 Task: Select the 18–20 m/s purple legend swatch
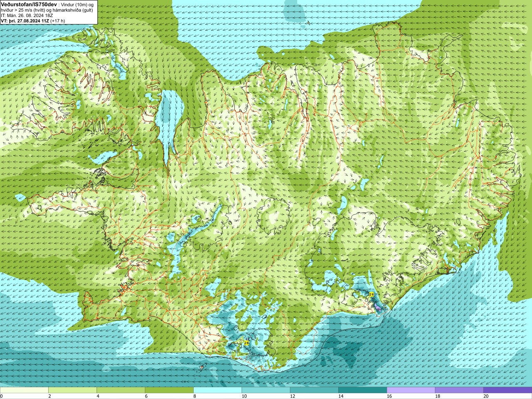459,390
